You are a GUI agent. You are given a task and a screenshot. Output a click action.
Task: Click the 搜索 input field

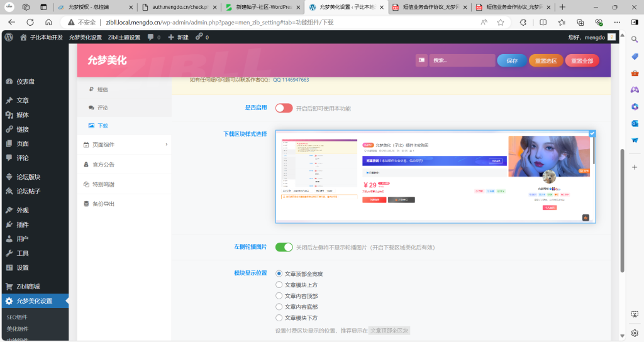[x=462, y=61]
